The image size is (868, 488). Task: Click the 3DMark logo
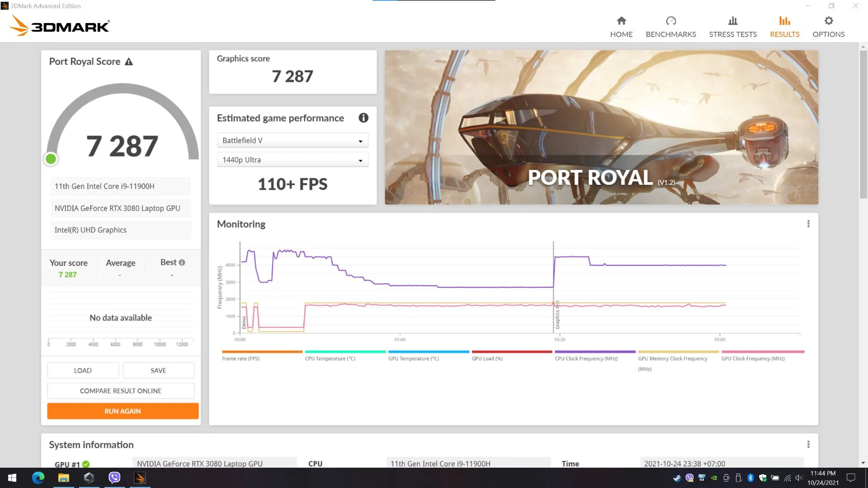59,26
